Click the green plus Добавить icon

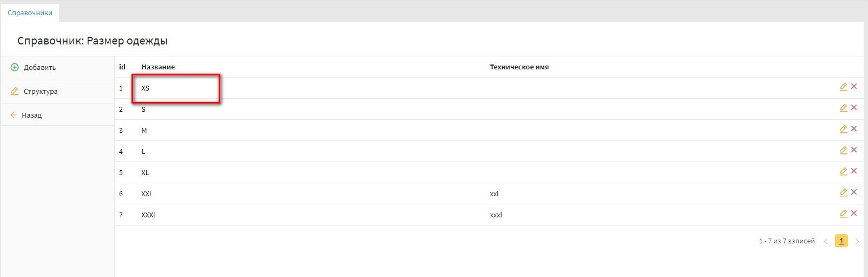pos(15,67)
